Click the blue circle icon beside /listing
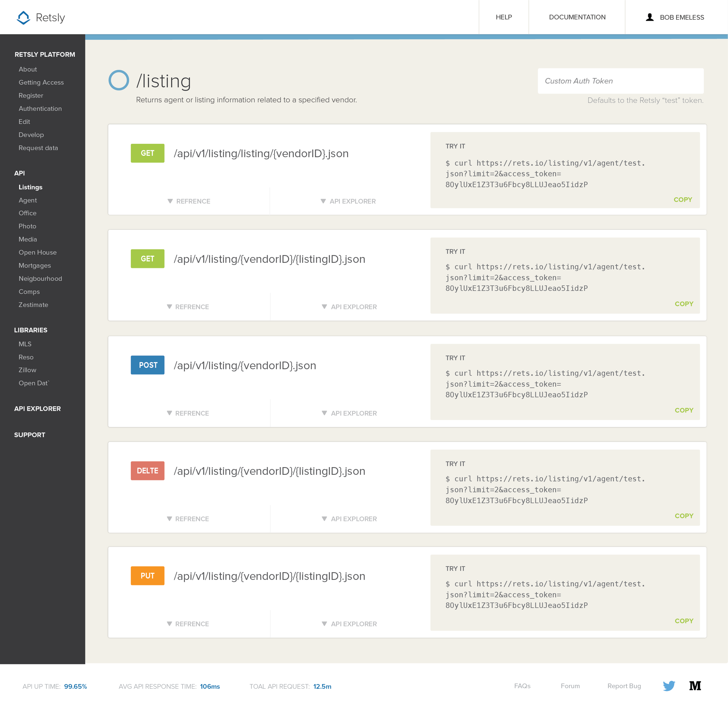This screenshot has height=710, width=728. [119, 80]
